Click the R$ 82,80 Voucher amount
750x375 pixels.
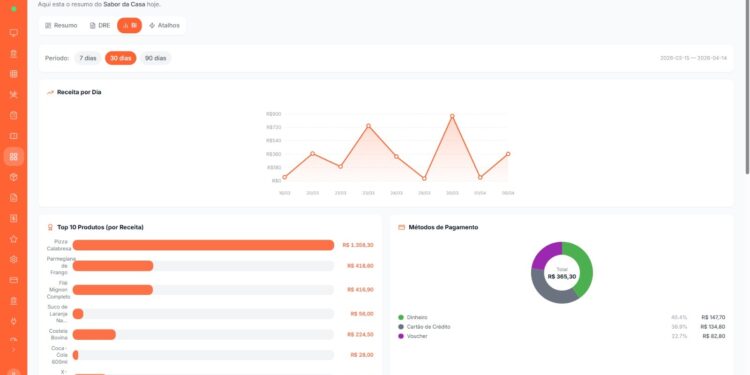[714, 336]
